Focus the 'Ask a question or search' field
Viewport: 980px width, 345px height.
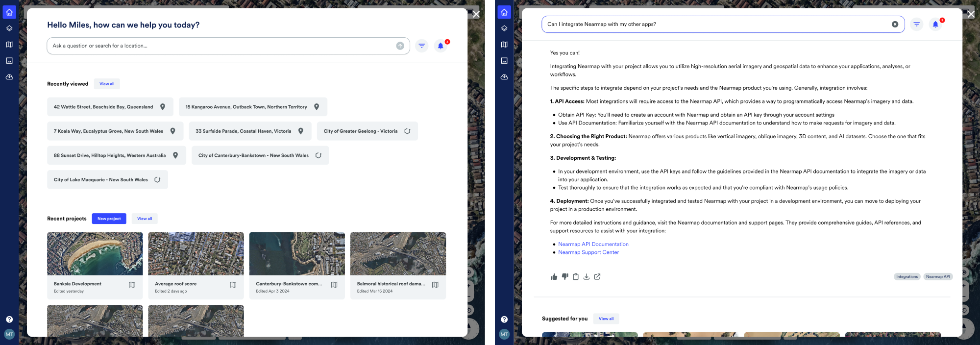[x=220, y=46]
